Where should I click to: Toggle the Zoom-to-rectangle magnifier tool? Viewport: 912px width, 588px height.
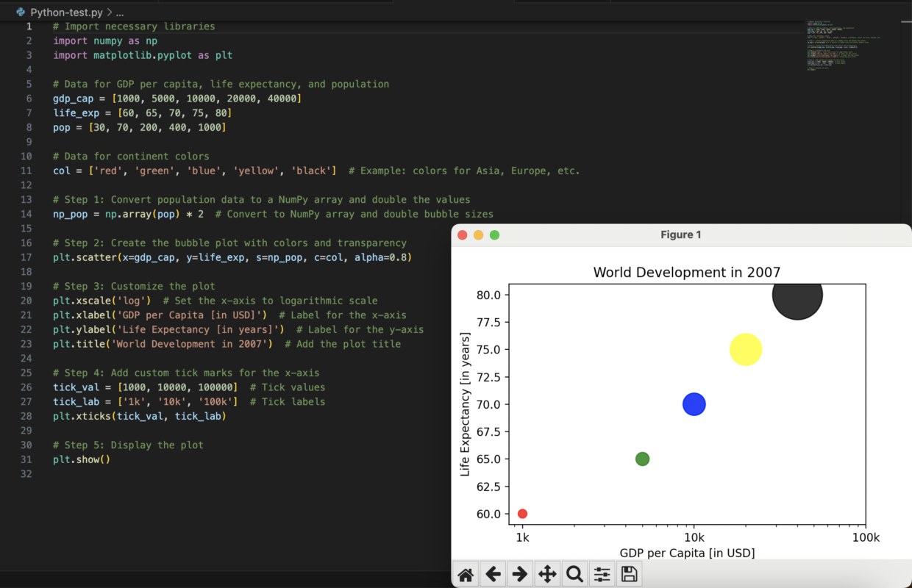click(574, 574)
